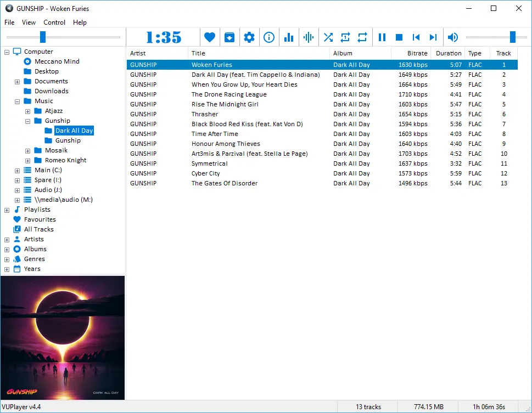The height and width of the screenshot is (413, 532).
Task: Enable shuffle playback
Action: [x=328, y=37]
